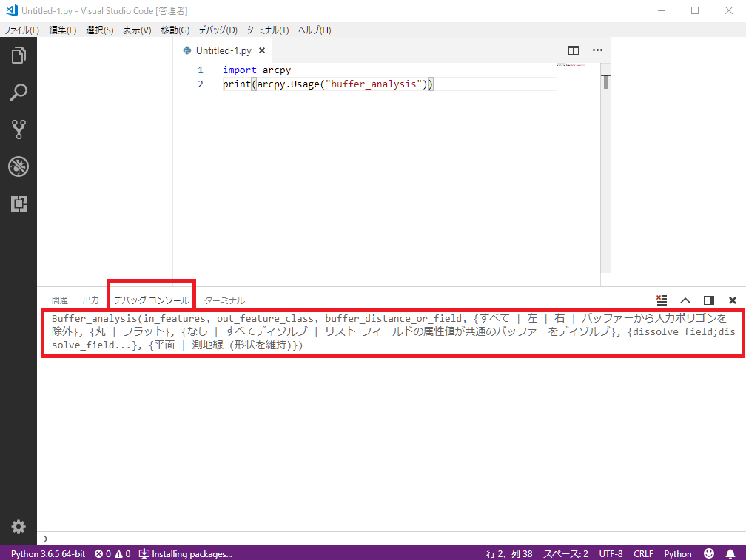Select Python 3.6.5 64-bit interpreter
Screen dimensions: 746x560
pyautogui.click(x=48, y=554)
